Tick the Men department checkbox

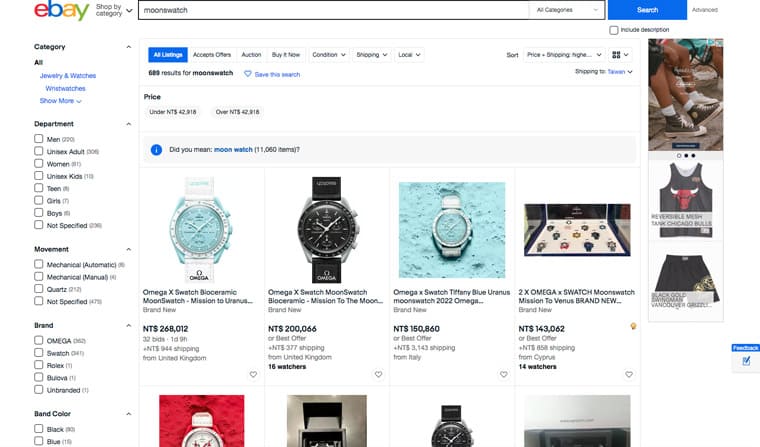39,139
